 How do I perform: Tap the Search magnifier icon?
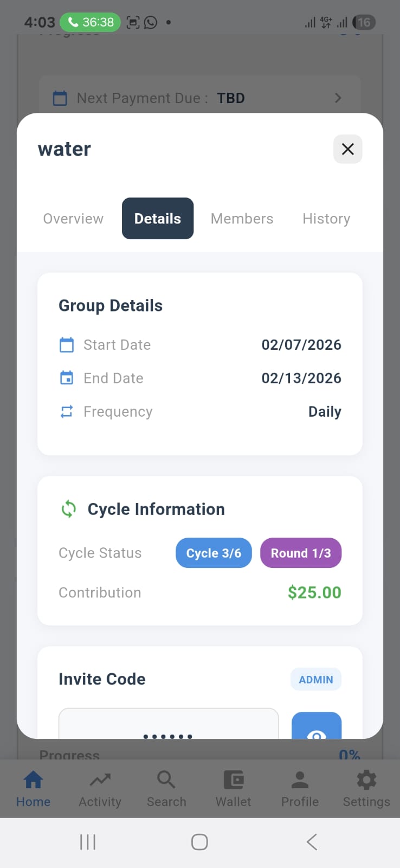click(x=166, y=780)
